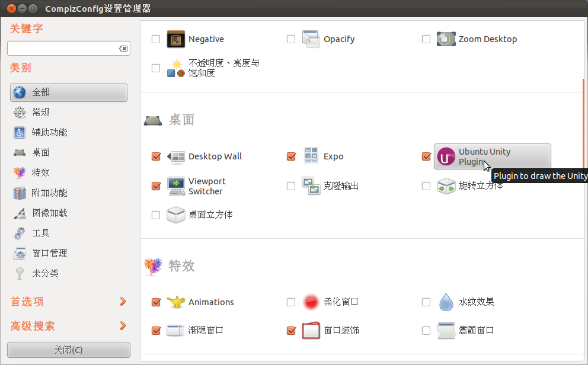Image resolution: width=588 pixels, height=365 pixels.
Task: Open the Zoom Desktop plugin icon
Action: 446,39
